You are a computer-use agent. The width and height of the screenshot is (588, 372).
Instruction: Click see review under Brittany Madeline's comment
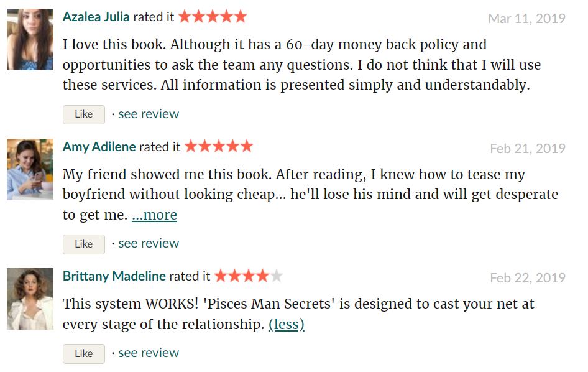tap(149, 353)
